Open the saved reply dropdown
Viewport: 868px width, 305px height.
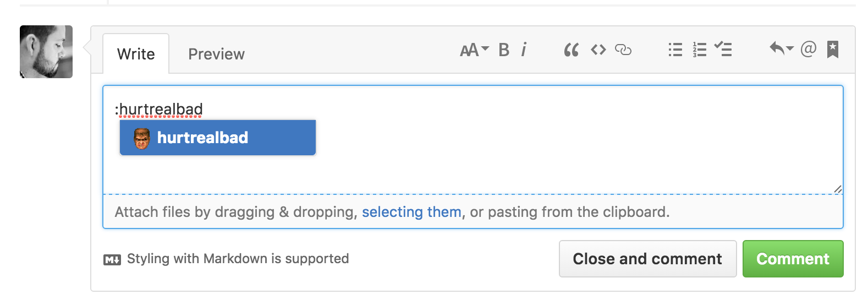coord(781,49)
